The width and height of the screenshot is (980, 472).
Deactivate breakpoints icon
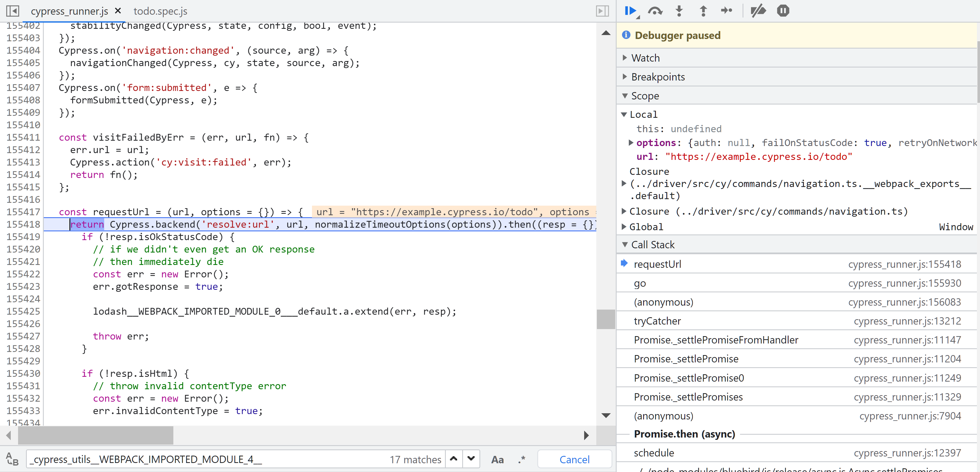(x=758, y=11)
